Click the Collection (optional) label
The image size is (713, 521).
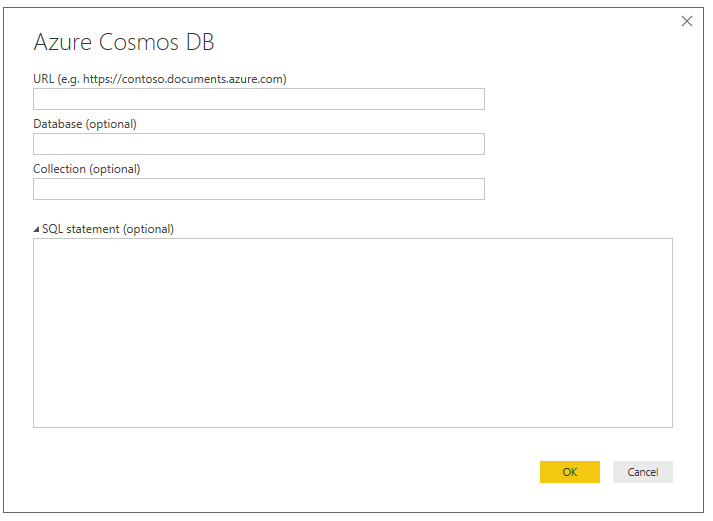(87, 169)
